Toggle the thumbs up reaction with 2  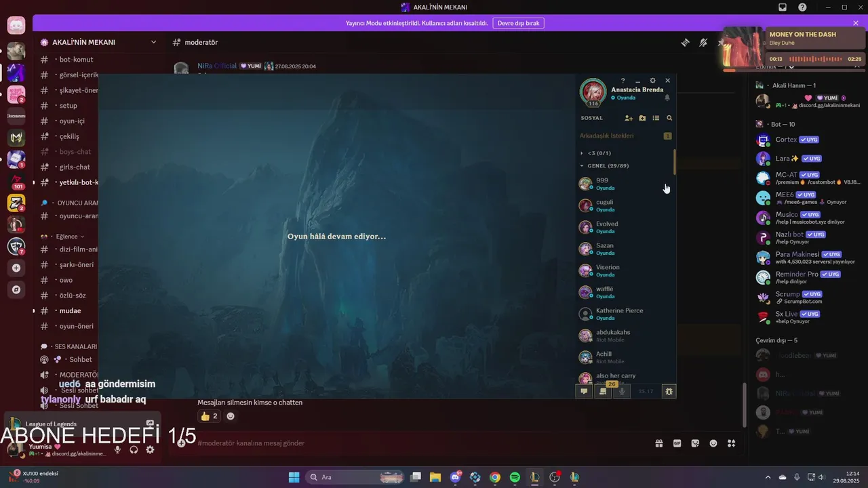coord(209,416)
